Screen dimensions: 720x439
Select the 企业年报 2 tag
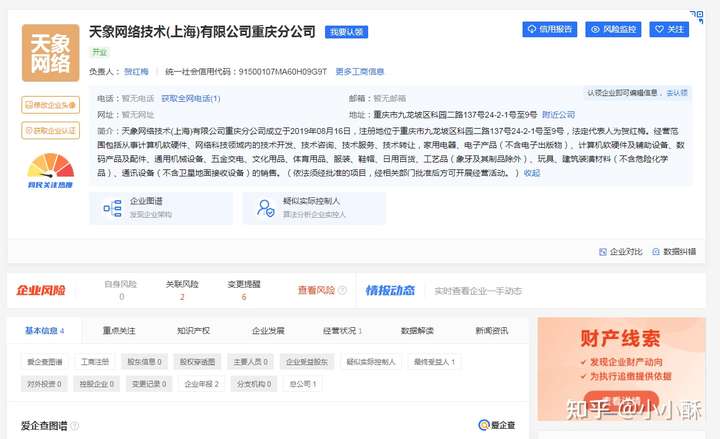point(201,384)
